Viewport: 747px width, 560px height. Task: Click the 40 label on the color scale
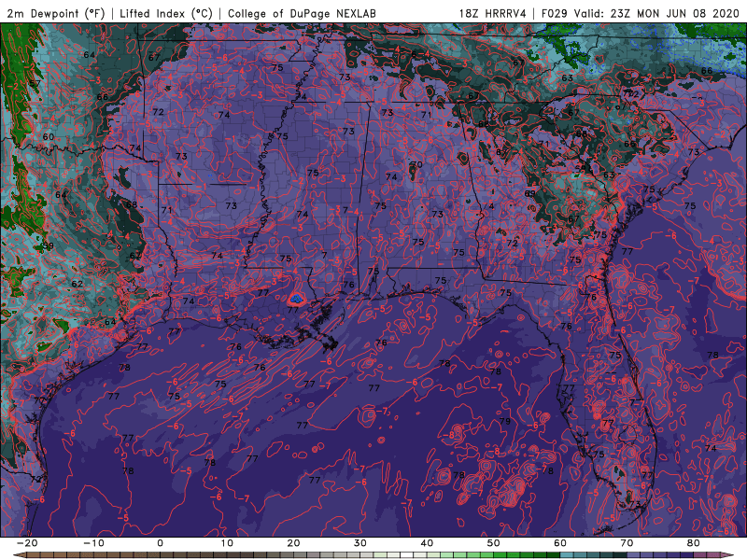click(x=427, y=543)
